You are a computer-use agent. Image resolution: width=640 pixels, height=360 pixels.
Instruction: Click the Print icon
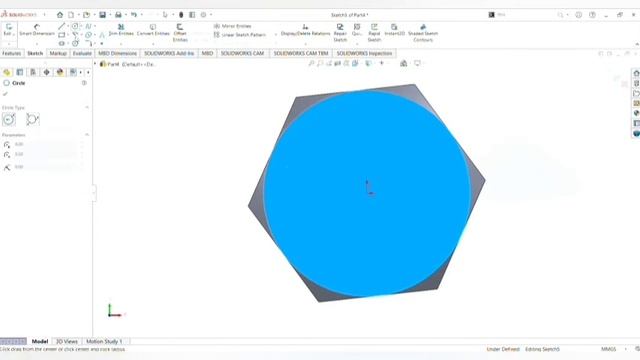pyautogui.click(x=118, y=15)
